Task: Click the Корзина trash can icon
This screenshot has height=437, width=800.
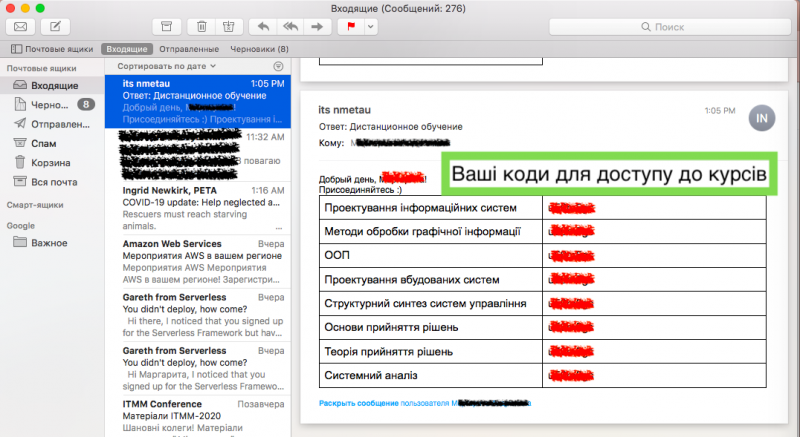Action: [20, 162]
